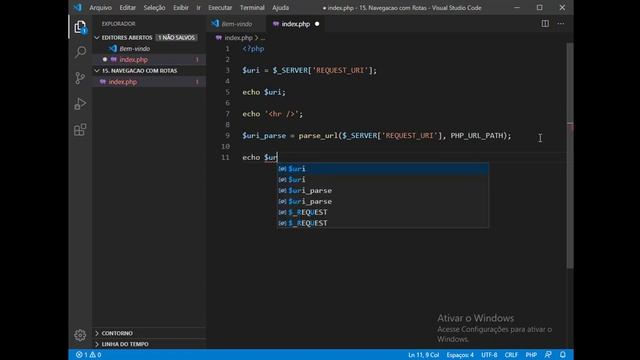
Task: Open the Source Control view icon
Action: click(80, 78)
